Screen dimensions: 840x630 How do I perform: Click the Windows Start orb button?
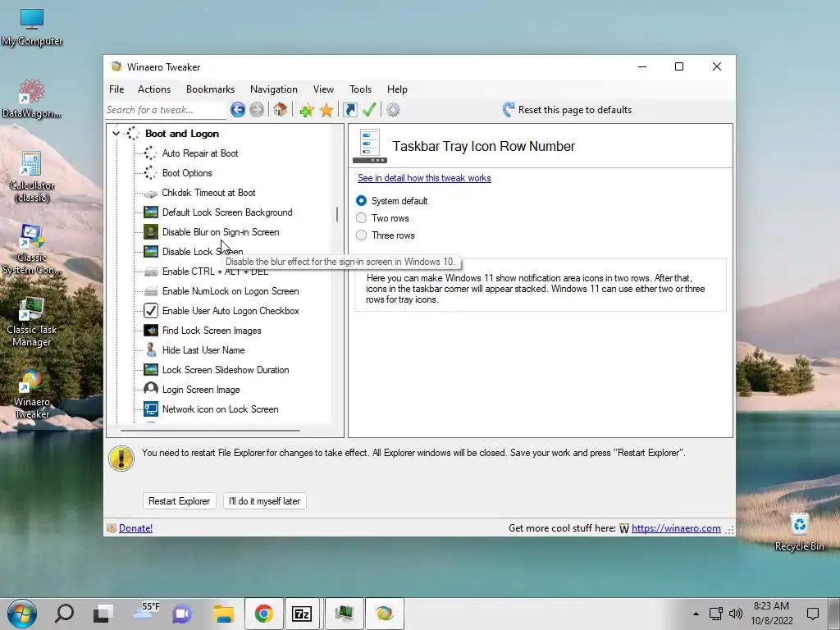(22, 614)
